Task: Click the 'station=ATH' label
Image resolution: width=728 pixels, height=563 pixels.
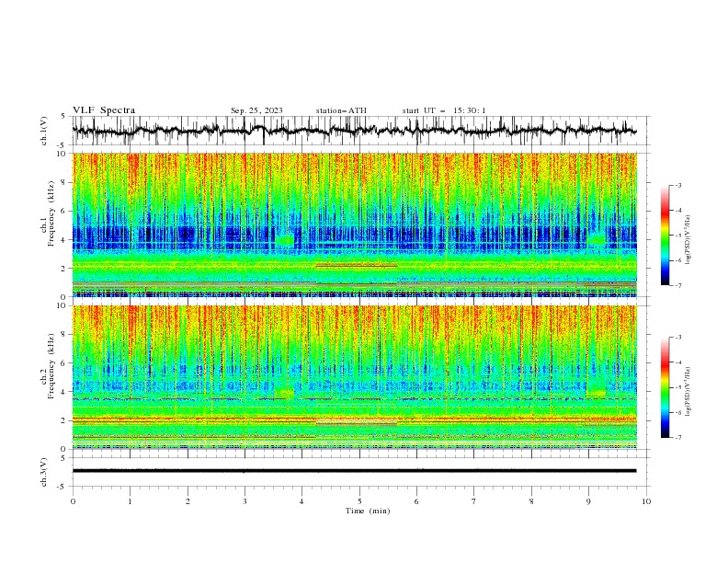Action: [x=341, y=110]
